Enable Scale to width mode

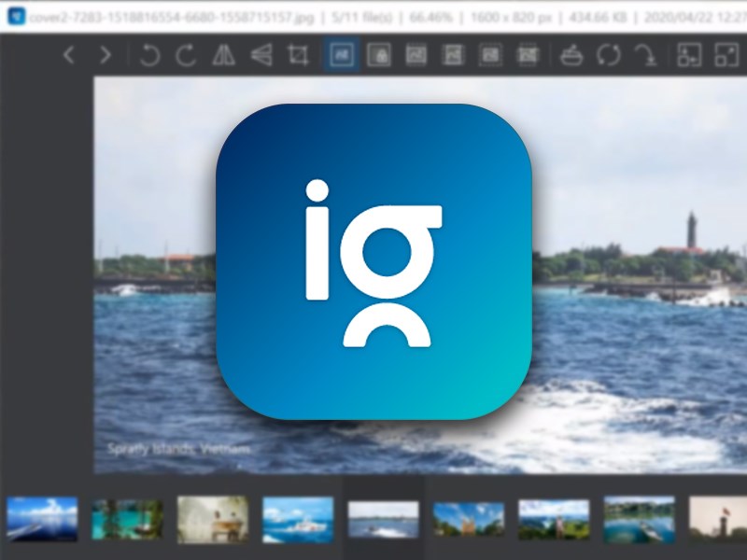coord(416,55)
